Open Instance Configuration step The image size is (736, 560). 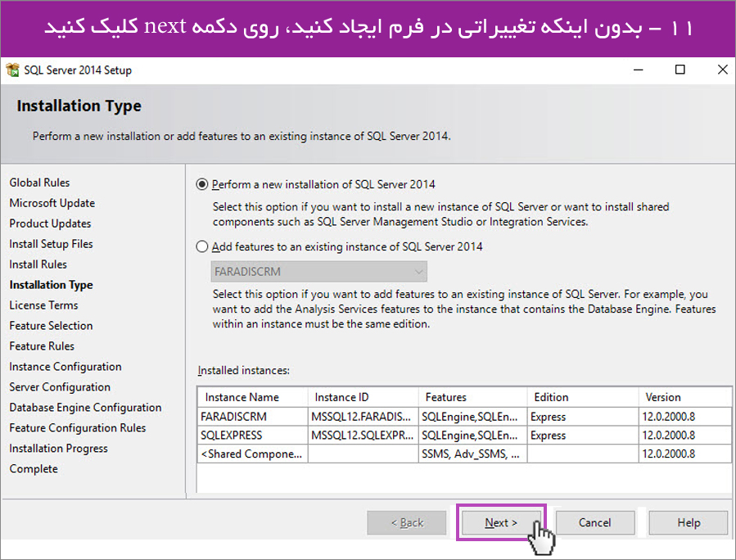[x=65, y=367]
